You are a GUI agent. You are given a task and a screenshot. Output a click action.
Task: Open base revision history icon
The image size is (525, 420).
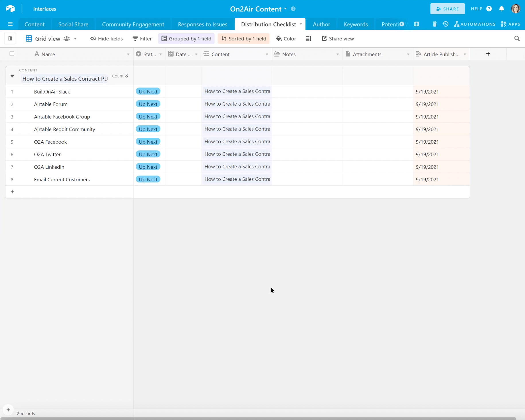point(445,24)
